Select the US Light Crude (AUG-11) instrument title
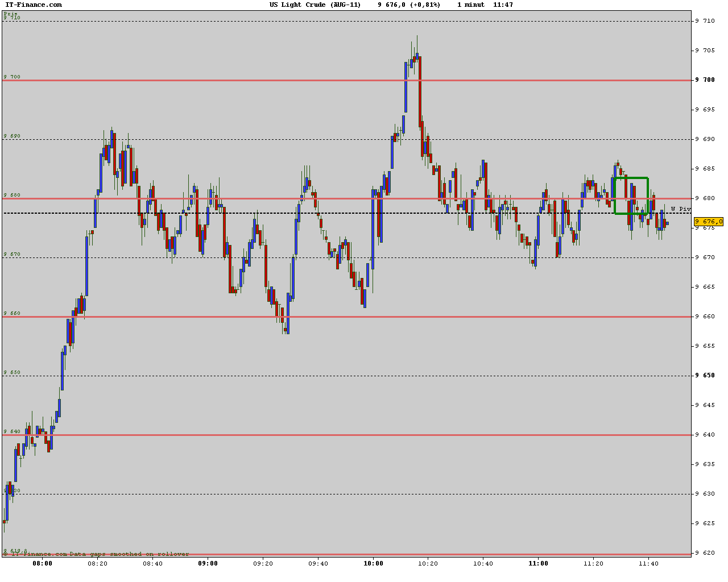 315,5
